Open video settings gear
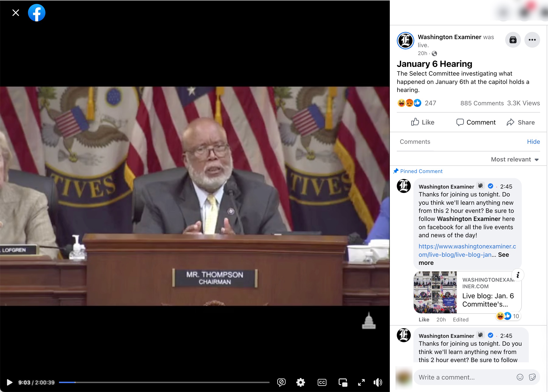The width and height of the screenshot is (548, 392). [x=300, y=382]
